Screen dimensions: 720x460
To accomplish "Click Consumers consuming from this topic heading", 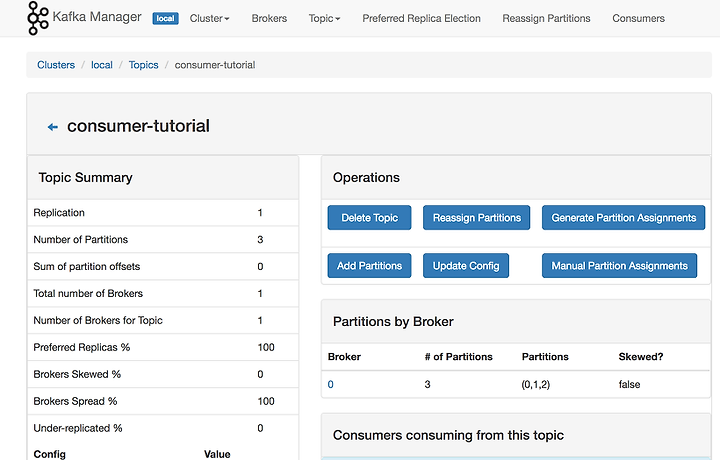I will click(448, 435).
